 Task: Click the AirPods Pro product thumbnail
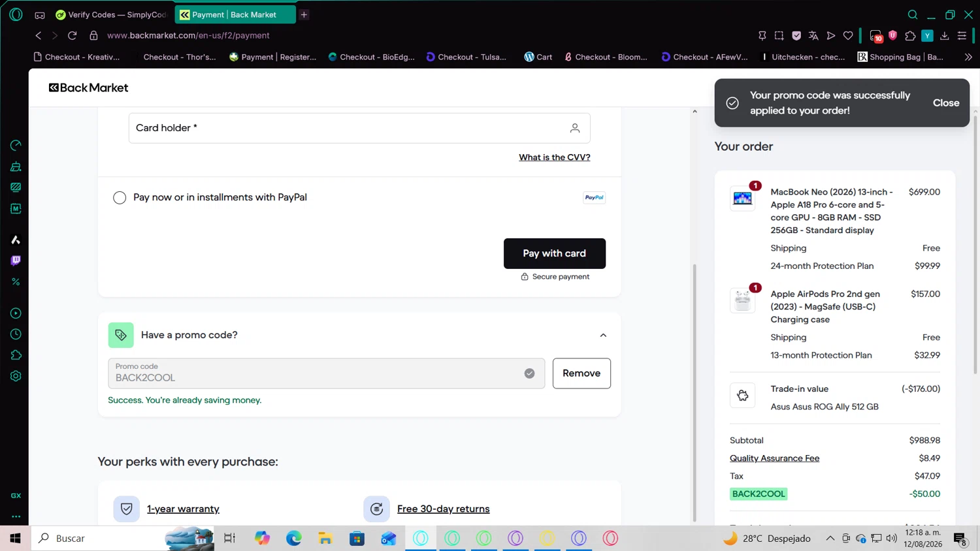point(743,300)
